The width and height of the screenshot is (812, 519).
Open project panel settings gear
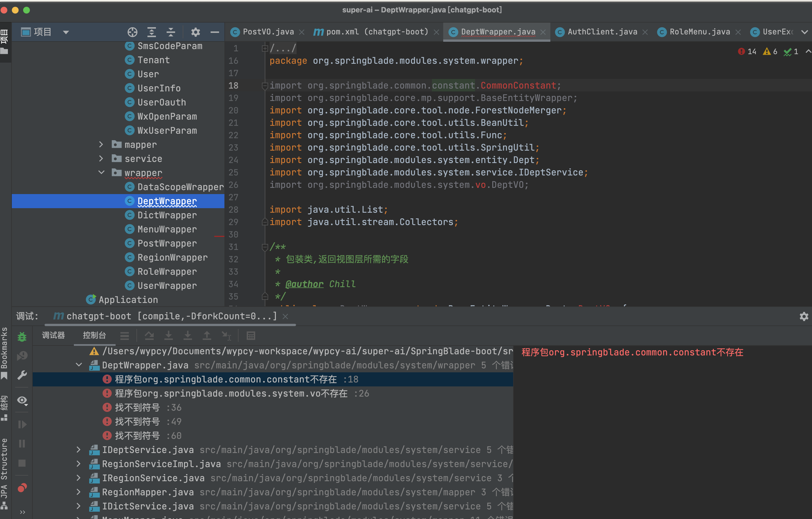tap(196, 32)
